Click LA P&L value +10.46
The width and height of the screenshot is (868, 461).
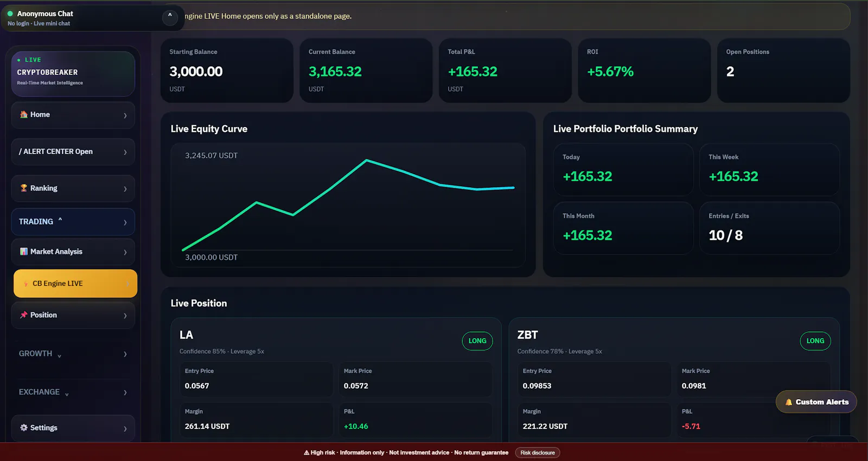click(x=356, y=427)
